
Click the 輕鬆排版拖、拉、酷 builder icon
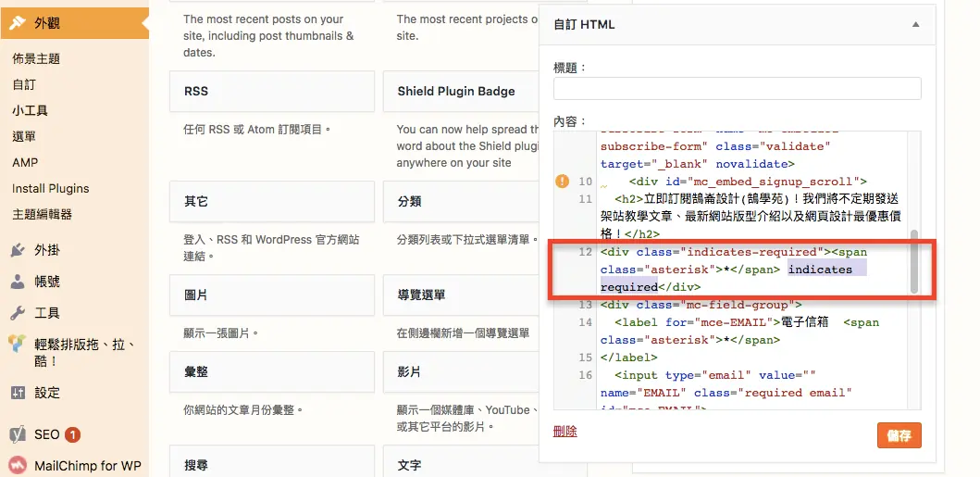[18, 344]
